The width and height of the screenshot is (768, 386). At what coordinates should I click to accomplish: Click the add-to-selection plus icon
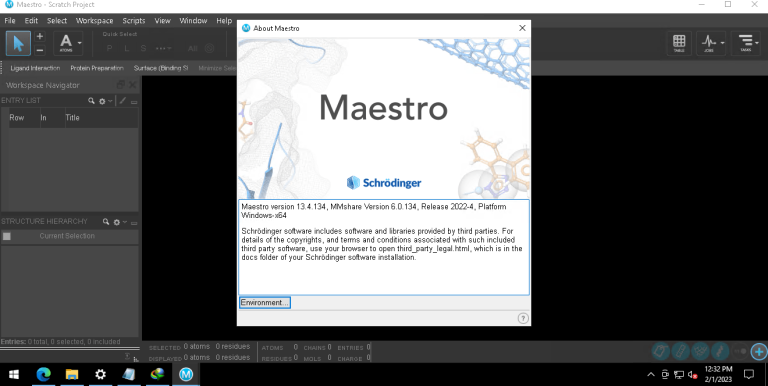[40, 37]
